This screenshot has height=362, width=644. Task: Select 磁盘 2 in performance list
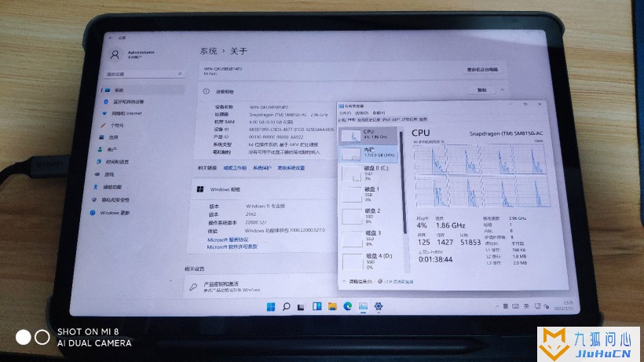tap(369, 216)
